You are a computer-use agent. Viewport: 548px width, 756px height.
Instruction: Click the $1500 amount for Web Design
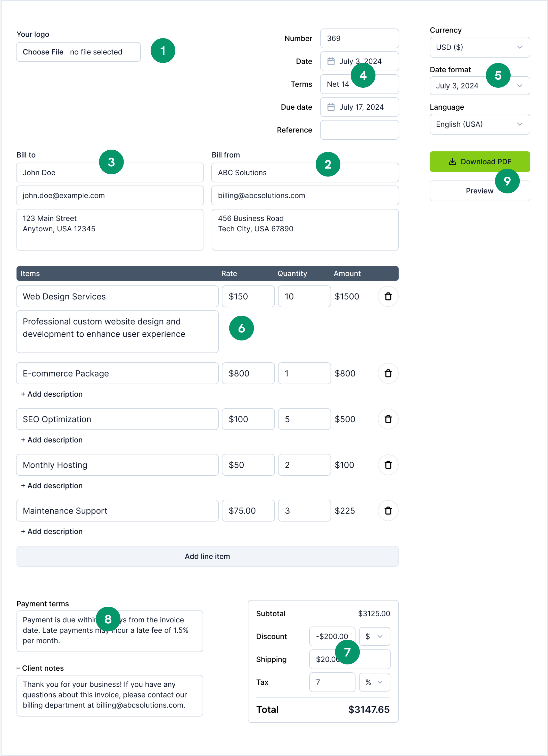(x=347, y=296)
